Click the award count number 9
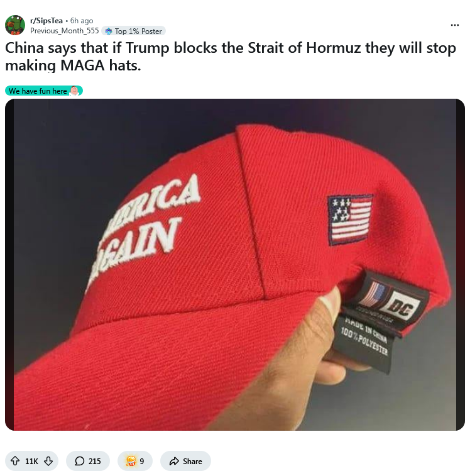This screenshot has width=470, height=476. coord(142,462)
